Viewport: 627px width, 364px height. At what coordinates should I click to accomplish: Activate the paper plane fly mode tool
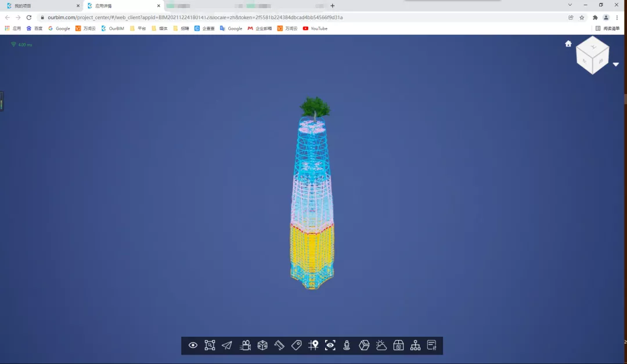pyautogui.click(x=227, y=345)
